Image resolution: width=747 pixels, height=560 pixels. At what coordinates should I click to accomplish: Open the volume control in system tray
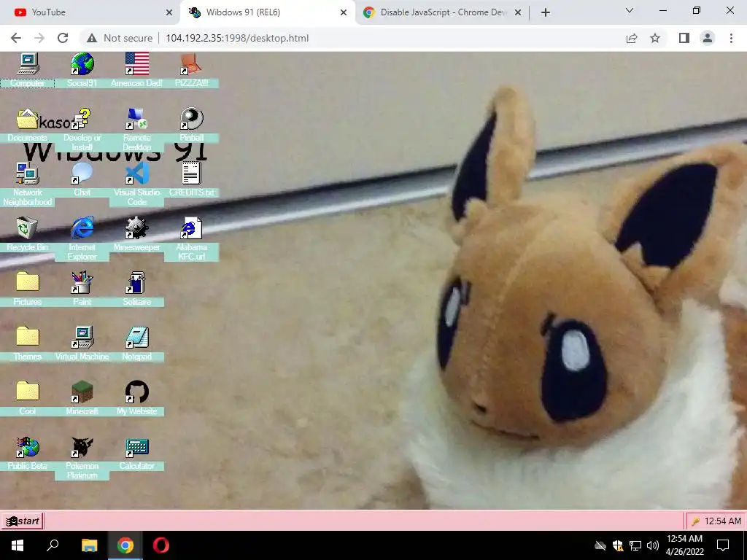point(653,545)
